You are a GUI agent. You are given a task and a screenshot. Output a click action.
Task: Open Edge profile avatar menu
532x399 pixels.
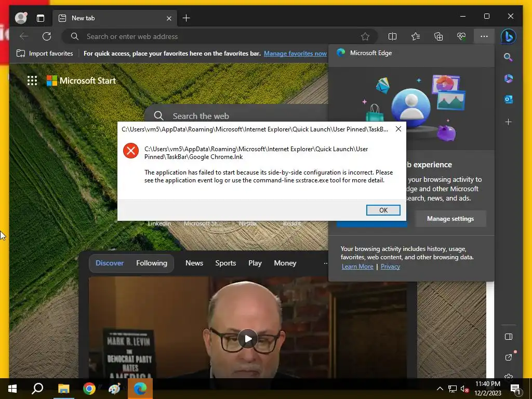(x=21, y=18)
